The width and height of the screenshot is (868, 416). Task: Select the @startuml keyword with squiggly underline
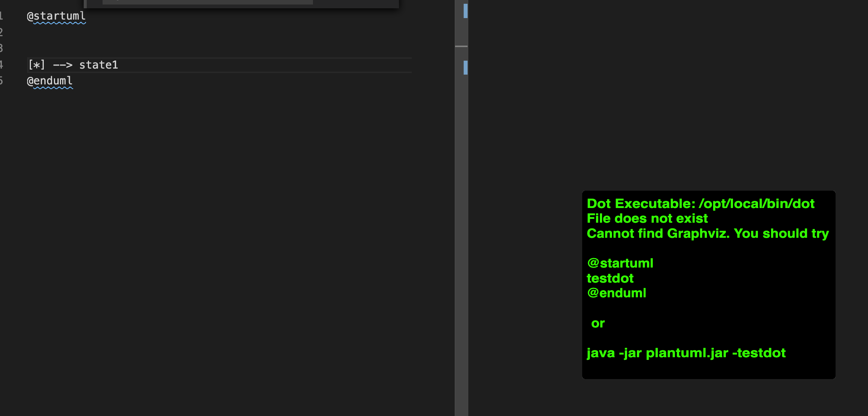coord(56,16)
